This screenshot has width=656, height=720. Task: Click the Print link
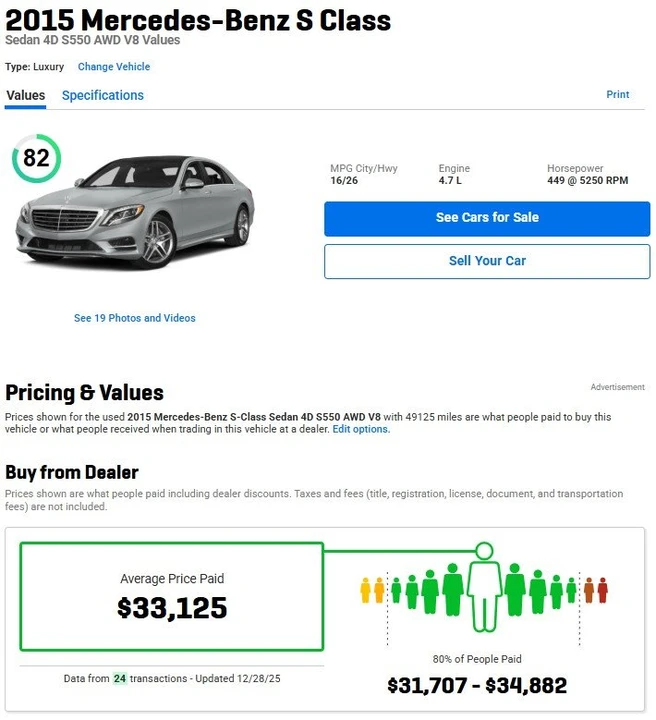617,94
